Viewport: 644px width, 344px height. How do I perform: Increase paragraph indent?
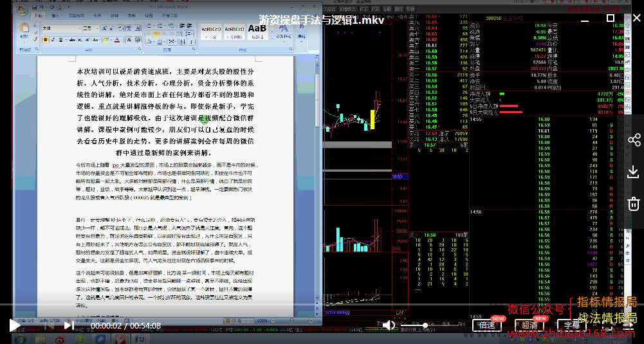click(x=189, y=26)
